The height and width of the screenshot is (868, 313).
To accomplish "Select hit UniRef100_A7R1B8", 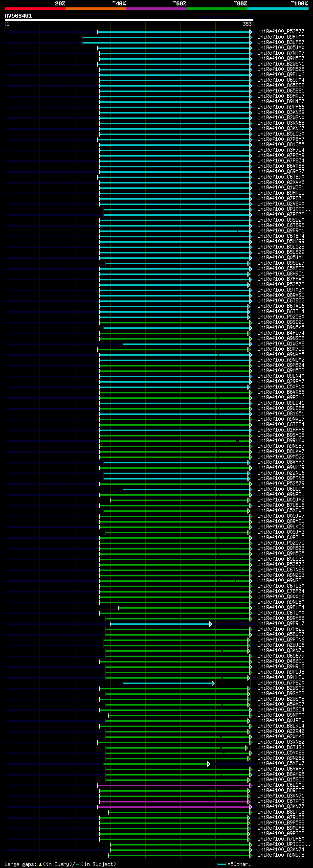I will pyautogui.click(x=281, y=818).
